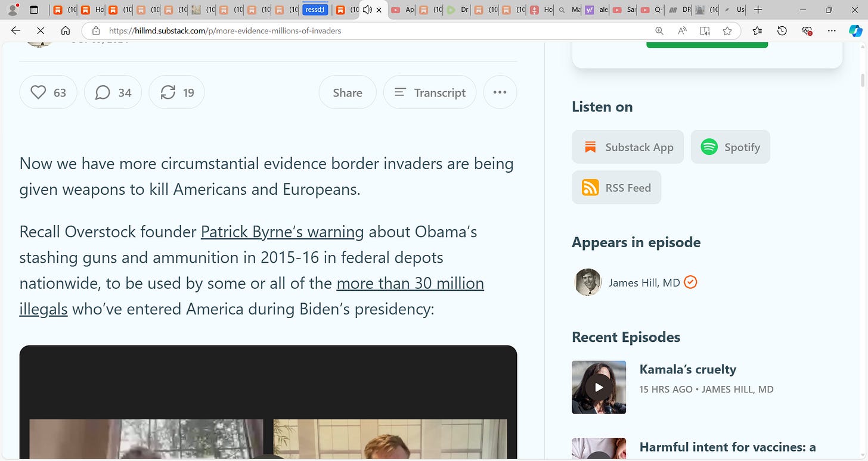Switch to the 'Sa' YouTube tab

pyautogui.click(x=624, y=10)
